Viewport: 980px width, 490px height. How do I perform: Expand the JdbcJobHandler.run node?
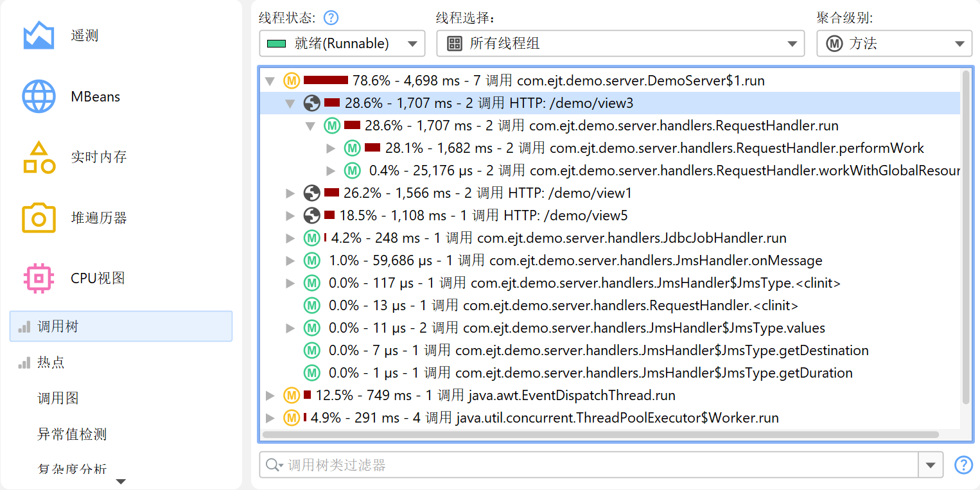pyautogui.click(x=291, y=238)
